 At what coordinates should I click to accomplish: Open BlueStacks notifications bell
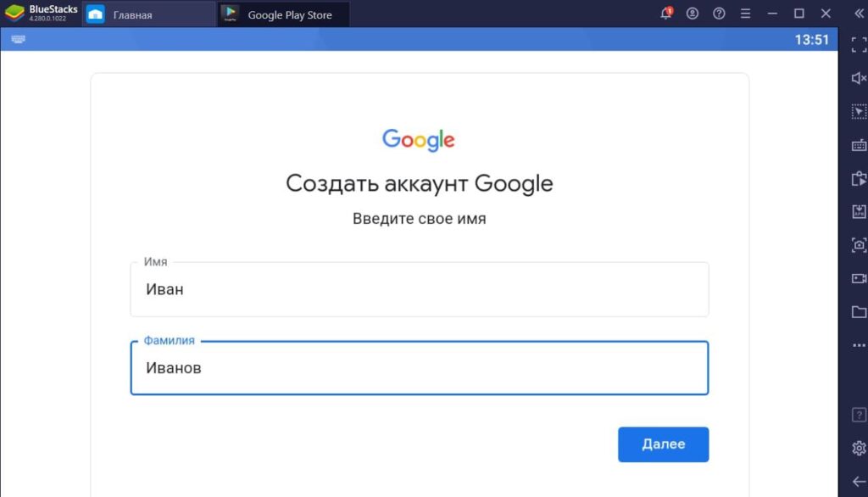666,14
